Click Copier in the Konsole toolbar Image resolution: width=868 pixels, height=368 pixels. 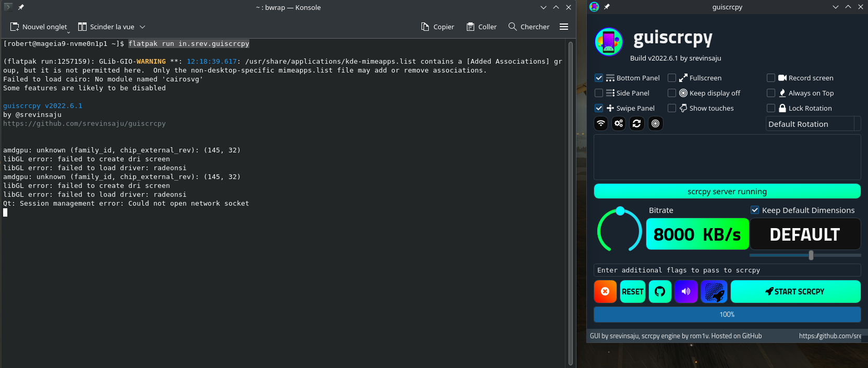(438, 27)
